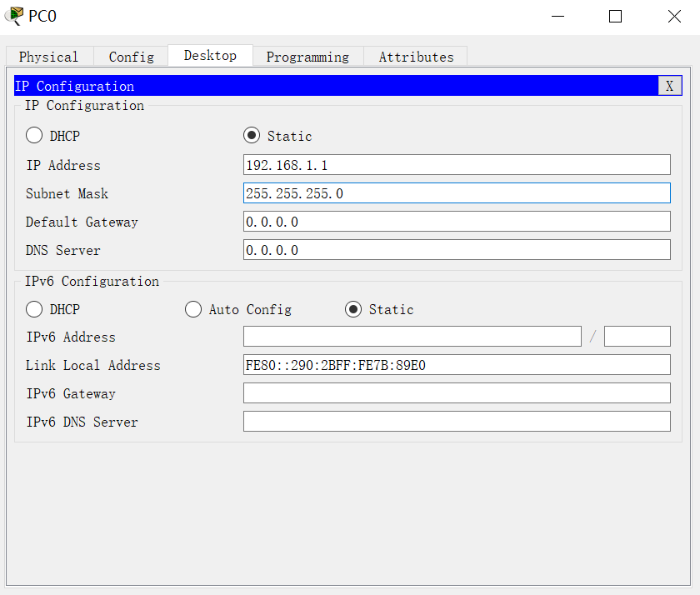700x595 pixels.
Task: Focus the IPv6 Gateway field
Action: click(457, 392)
